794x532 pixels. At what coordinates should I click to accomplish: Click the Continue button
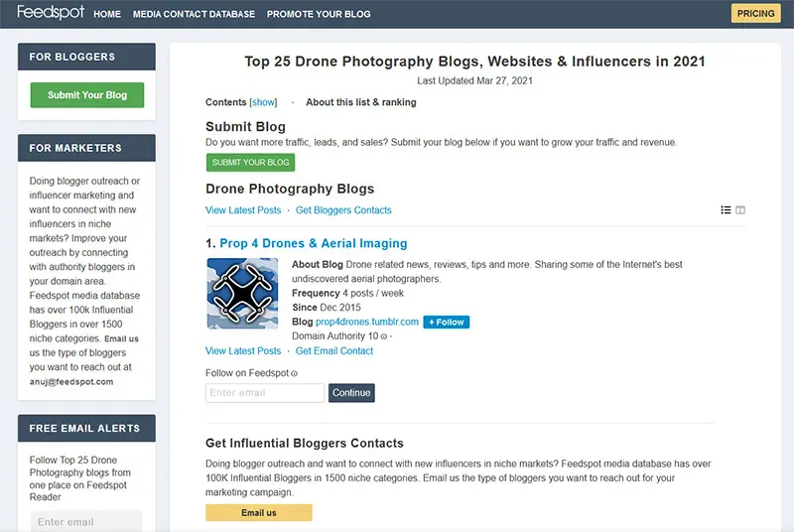pyautogui.click(x=351, y=393)
